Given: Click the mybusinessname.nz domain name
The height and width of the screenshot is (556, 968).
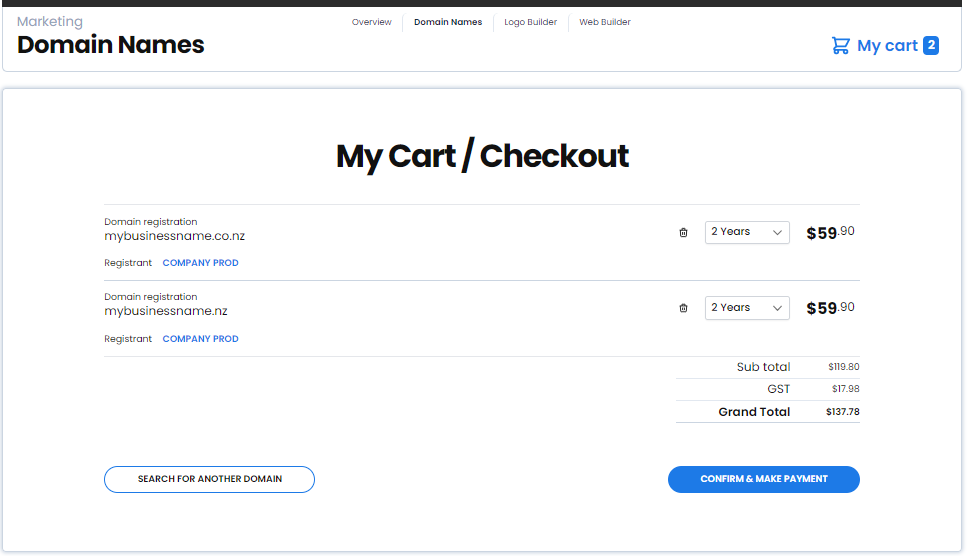Looking at the screenshot, I should pyautogui.click(x=166, y=311).
